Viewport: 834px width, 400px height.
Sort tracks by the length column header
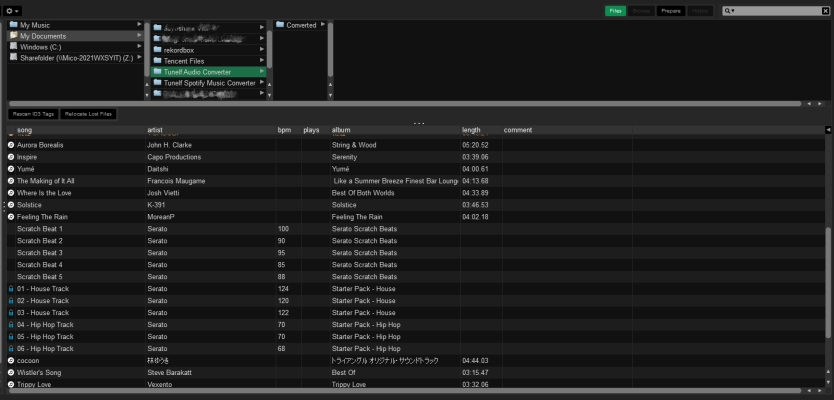click(481, 130)
